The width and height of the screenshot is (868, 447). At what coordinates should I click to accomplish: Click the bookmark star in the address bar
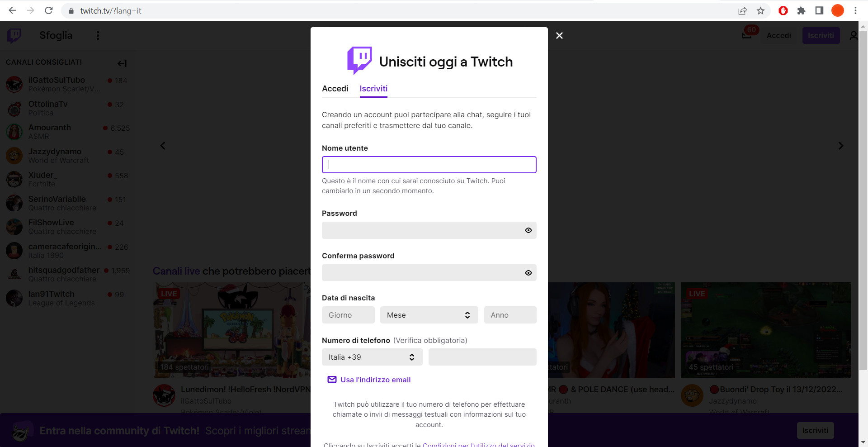tap(761, 10)
